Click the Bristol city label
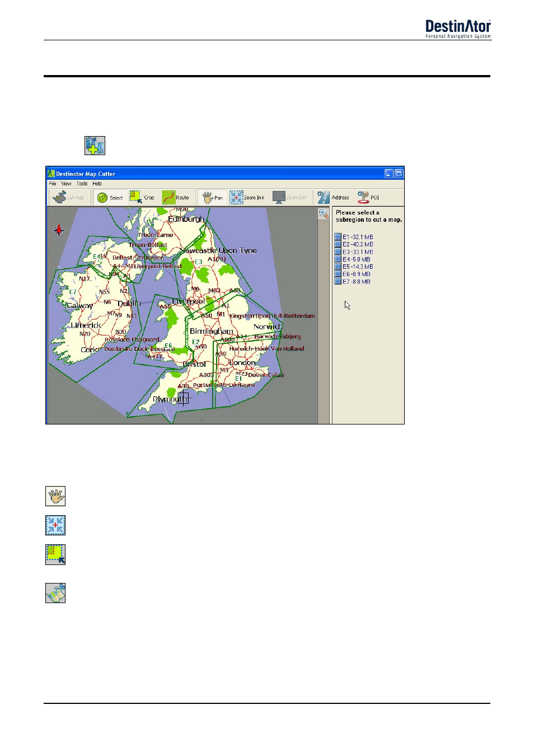 pos(194,364)
